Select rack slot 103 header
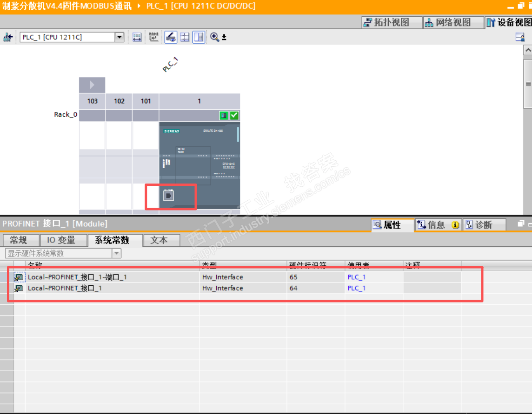The image size is (532, 414). click(92, 101)
